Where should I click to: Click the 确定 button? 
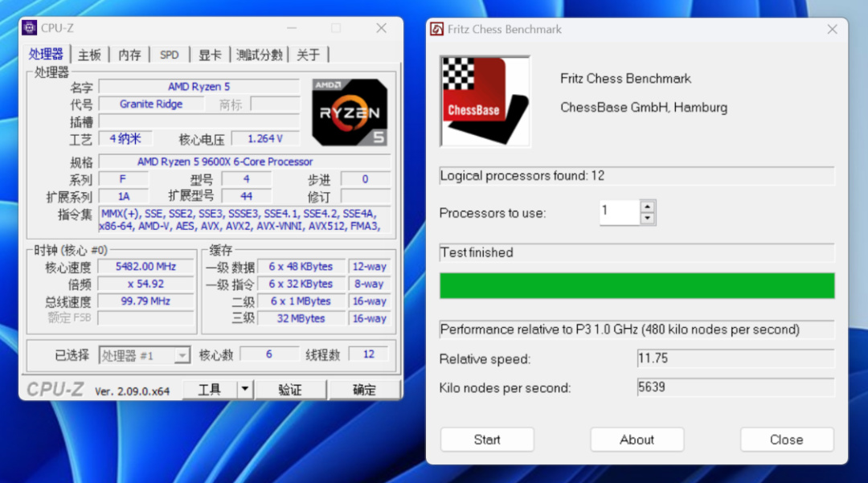click(x=364, y=390)
